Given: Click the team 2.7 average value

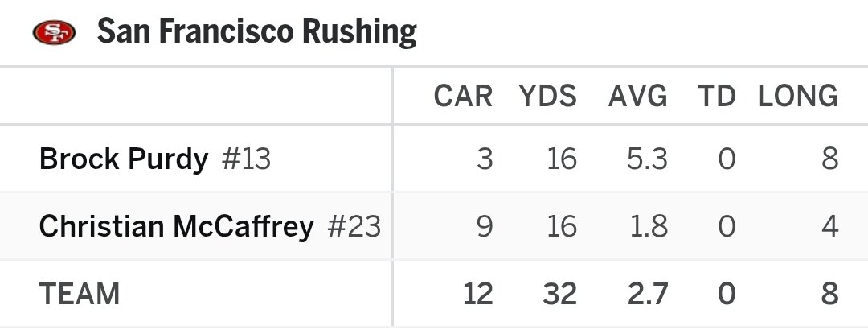Looking at the screenshot, I should pos(648,295).
